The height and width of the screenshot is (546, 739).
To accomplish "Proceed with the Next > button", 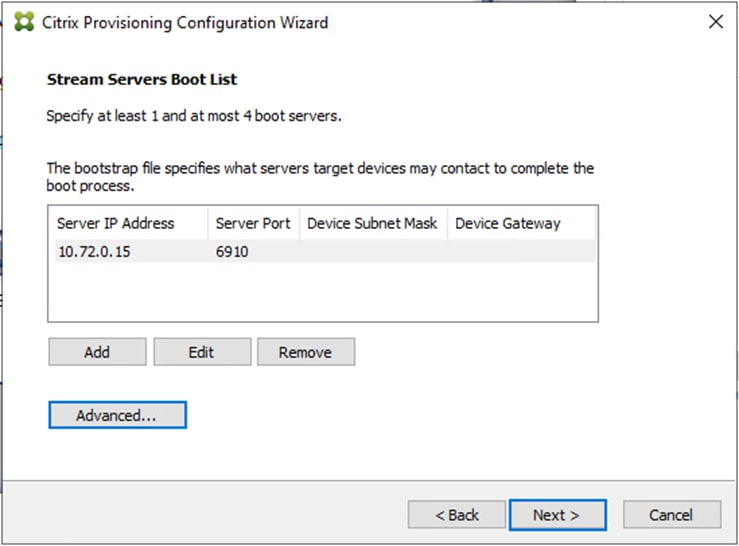I will click(x=558, y=515).
